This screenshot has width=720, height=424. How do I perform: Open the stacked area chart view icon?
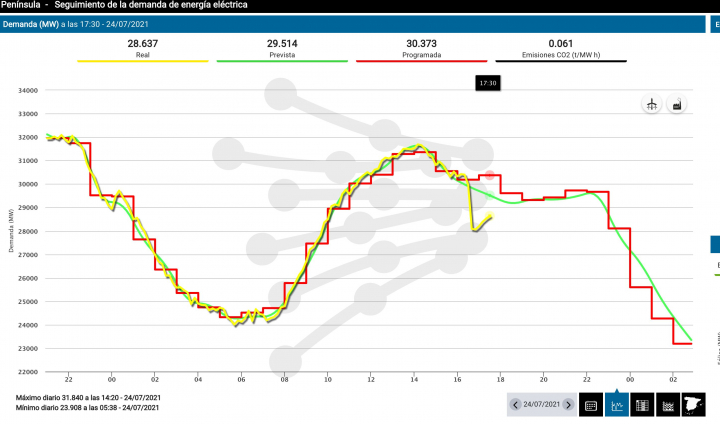(x=667, y=405)
